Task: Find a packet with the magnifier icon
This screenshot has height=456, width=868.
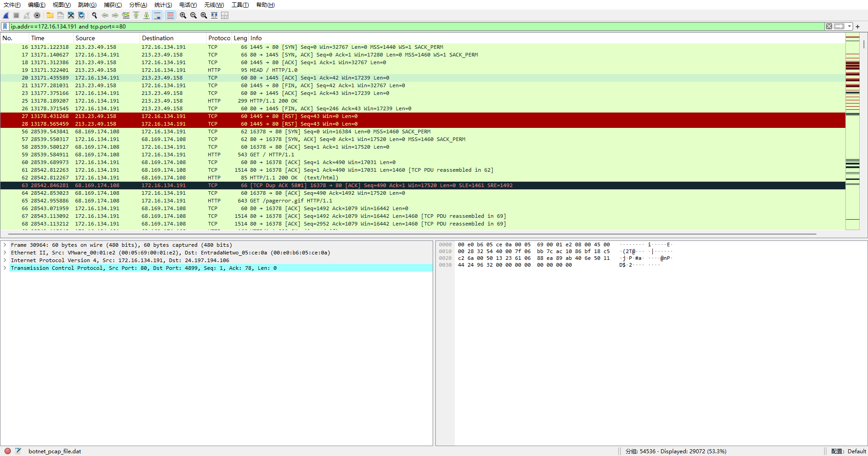Action: (94, 15)
